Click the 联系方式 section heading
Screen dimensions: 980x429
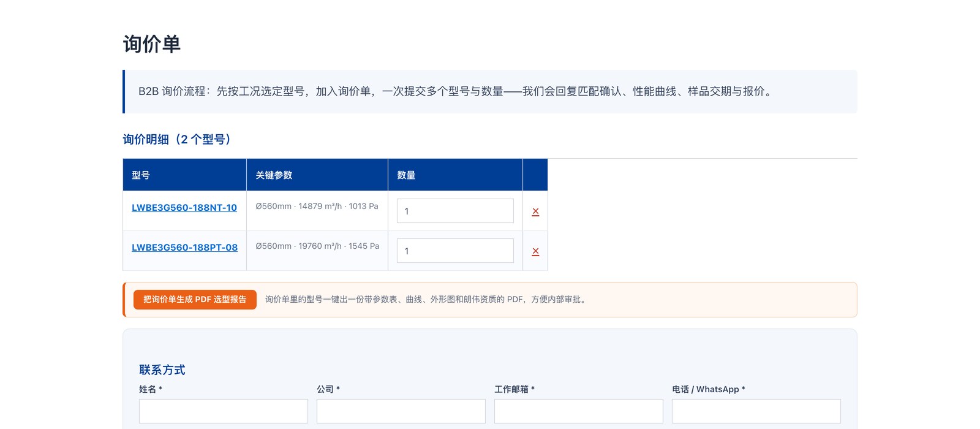[x=162, y=370]
